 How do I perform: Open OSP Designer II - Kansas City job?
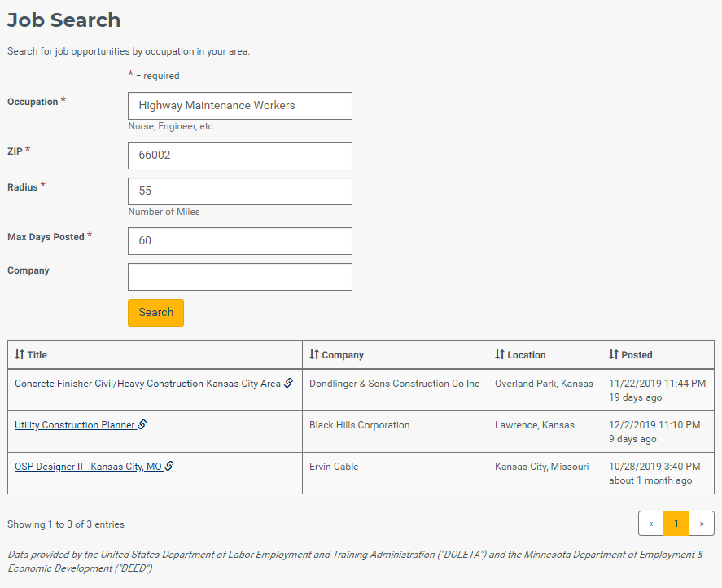pyautogui.click(x=89, y=467)
